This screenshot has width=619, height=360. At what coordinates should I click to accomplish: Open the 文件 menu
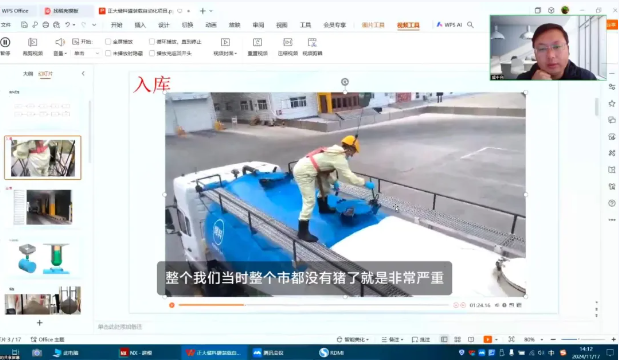6,25
